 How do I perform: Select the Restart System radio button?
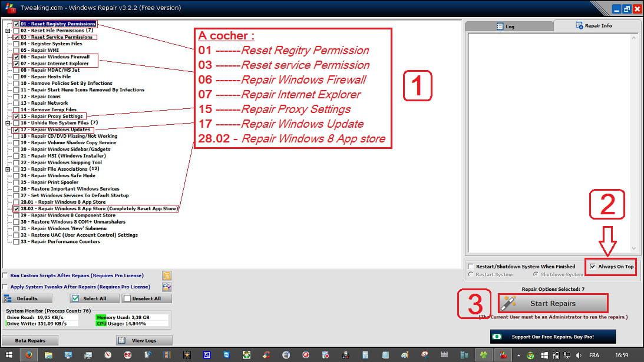coord(471,274)
